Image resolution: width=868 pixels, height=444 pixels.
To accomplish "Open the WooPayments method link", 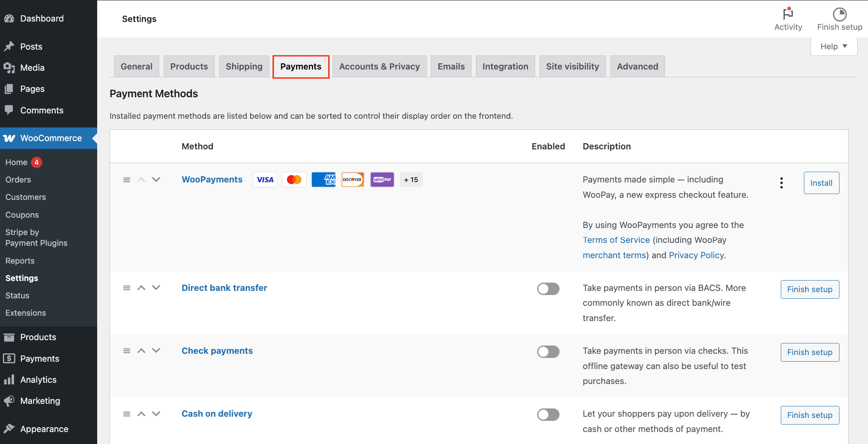I will 212,180.
